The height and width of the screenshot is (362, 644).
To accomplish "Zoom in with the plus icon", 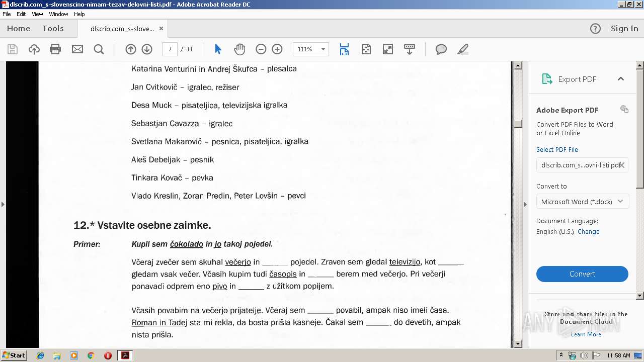I will [x=277, y=49].
